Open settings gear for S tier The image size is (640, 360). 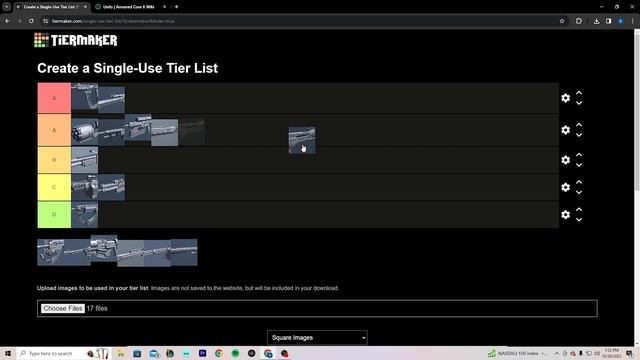[565, 98]
